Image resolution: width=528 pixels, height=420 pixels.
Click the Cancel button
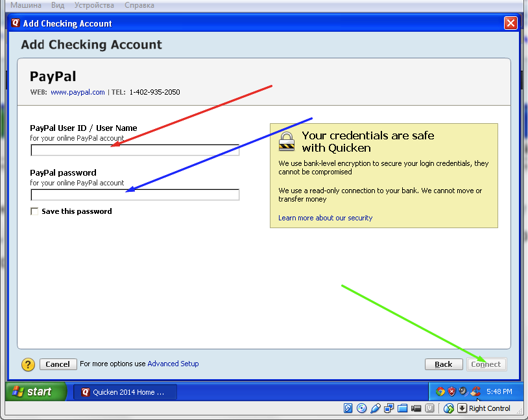[58, 364]
